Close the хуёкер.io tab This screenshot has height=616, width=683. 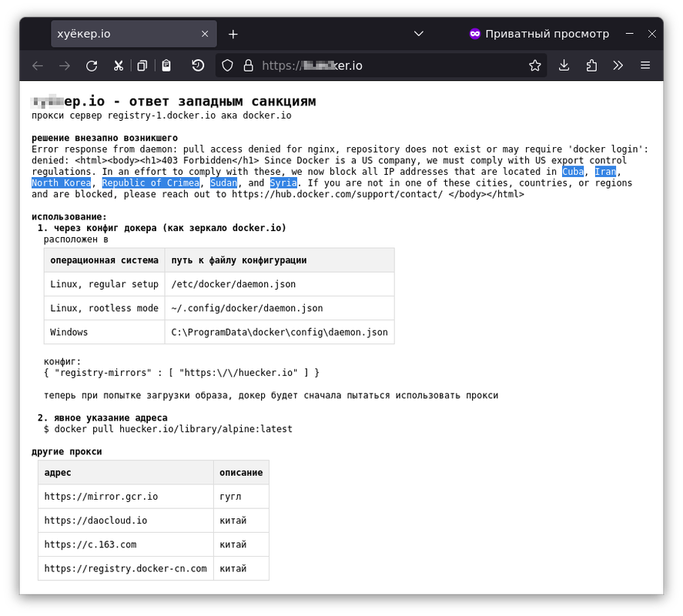[x=205, y=34]
